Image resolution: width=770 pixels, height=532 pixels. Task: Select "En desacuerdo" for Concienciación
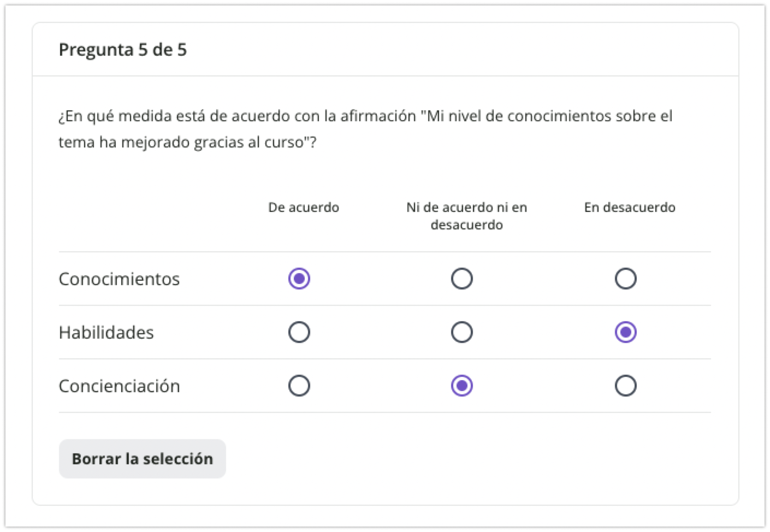(626, 386)
